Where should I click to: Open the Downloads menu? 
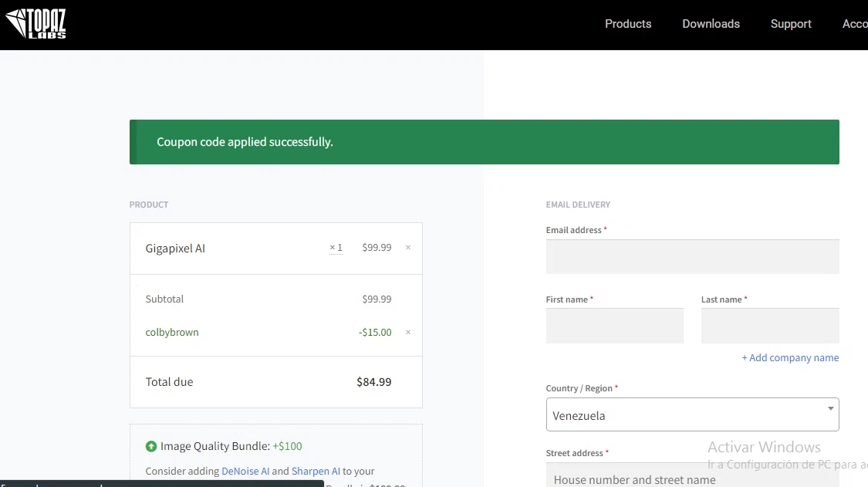(711, 24)
